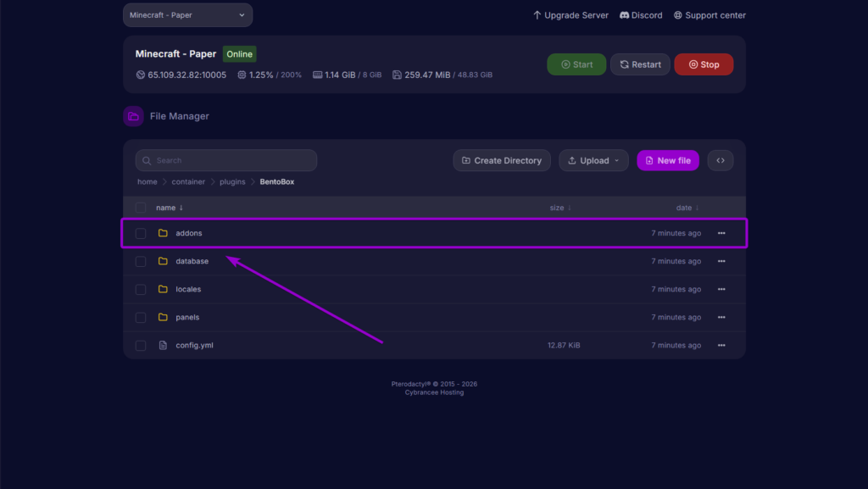Open the Support center link

coord(709,15)
